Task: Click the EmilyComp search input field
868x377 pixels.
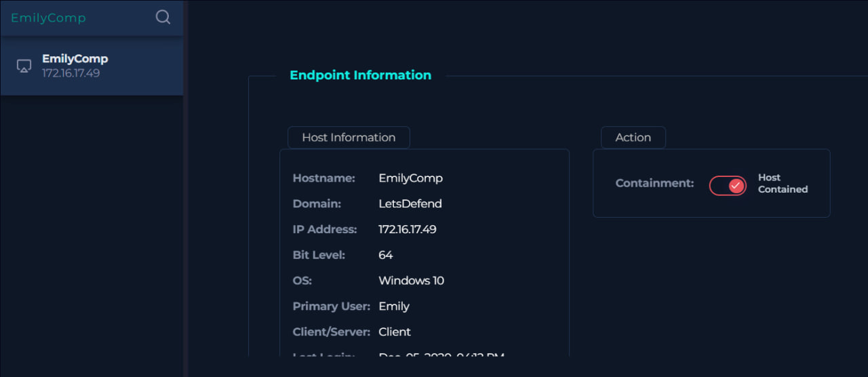Action: (x=78, y=18)
